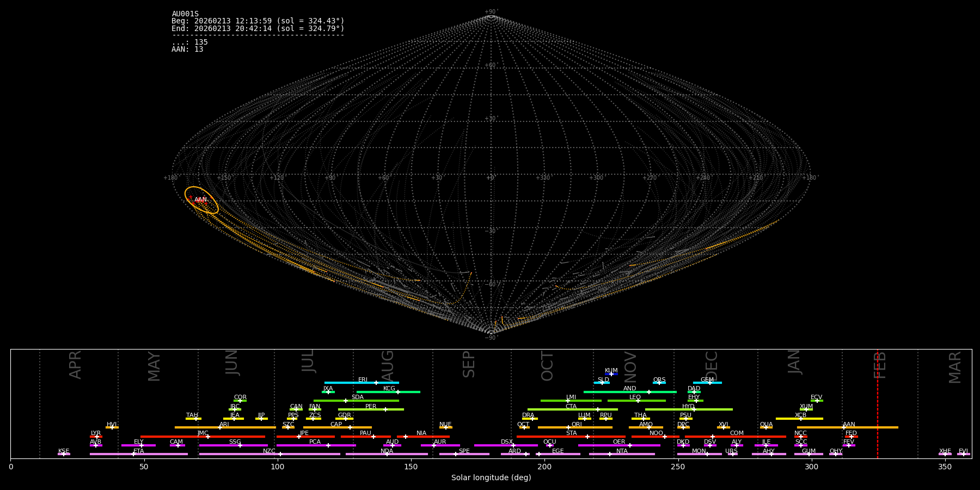Click the -90 declination label at the map bottom
The image size is (980, 490).
pos(491,338)
